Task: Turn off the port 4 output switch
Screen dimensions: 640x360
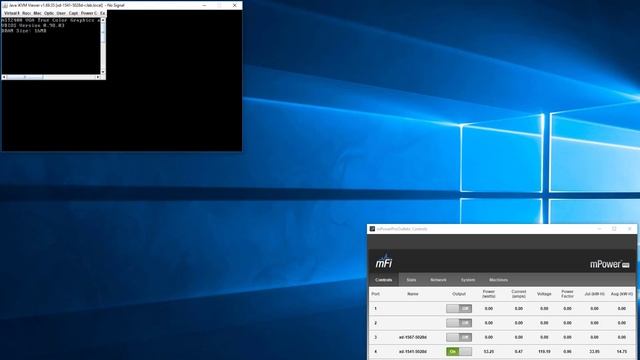Action: click(459, 351)
